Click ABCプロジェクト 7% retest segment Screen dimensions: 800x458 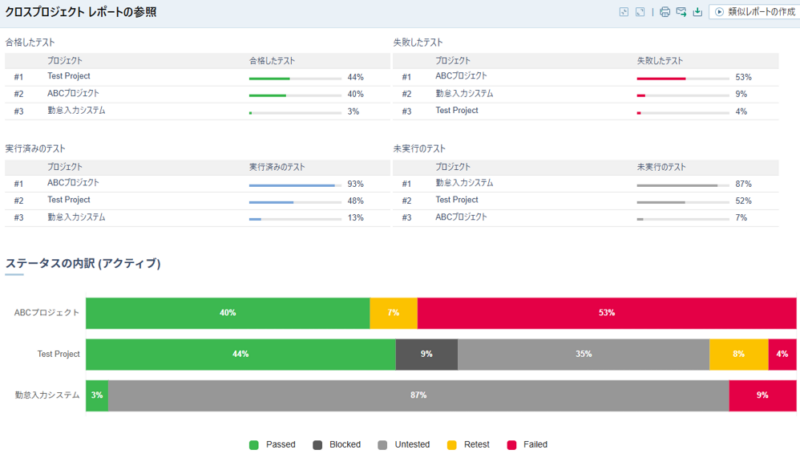click(393, 313)
